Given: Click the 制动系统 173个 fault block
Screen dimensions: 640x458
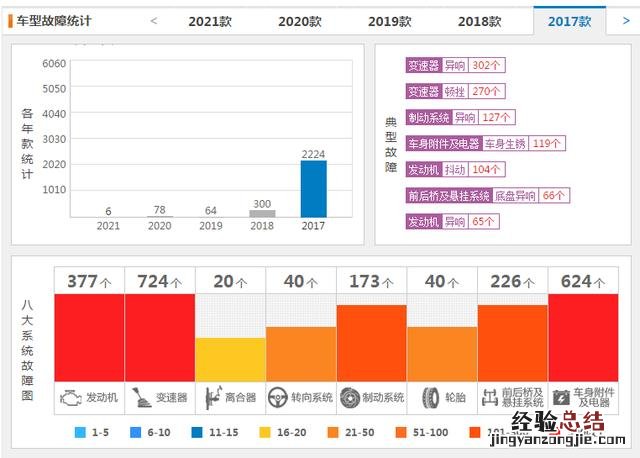Looking at the screenshot, I should tap(371, 343).
